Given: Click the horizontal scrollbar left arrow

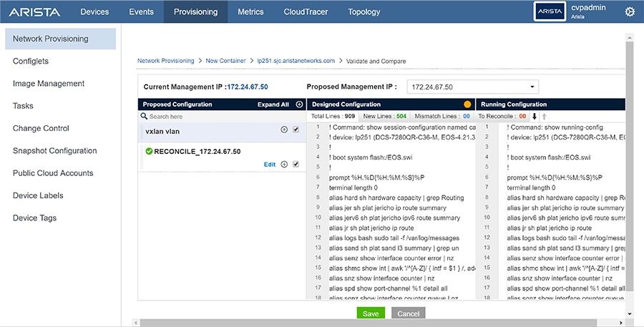Looking at the screenshot, I should [136, 323].
